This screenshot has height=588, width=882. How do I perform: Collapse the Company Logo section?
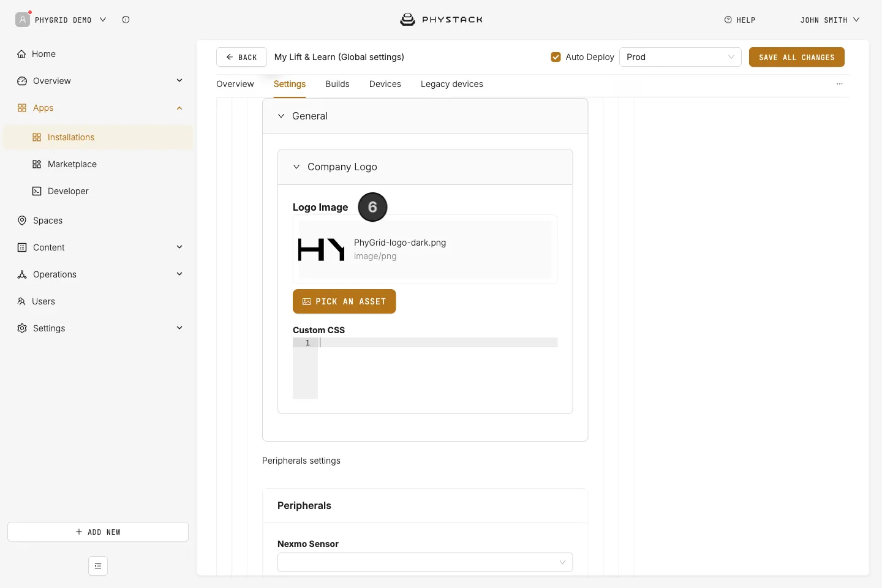[296, 167]
